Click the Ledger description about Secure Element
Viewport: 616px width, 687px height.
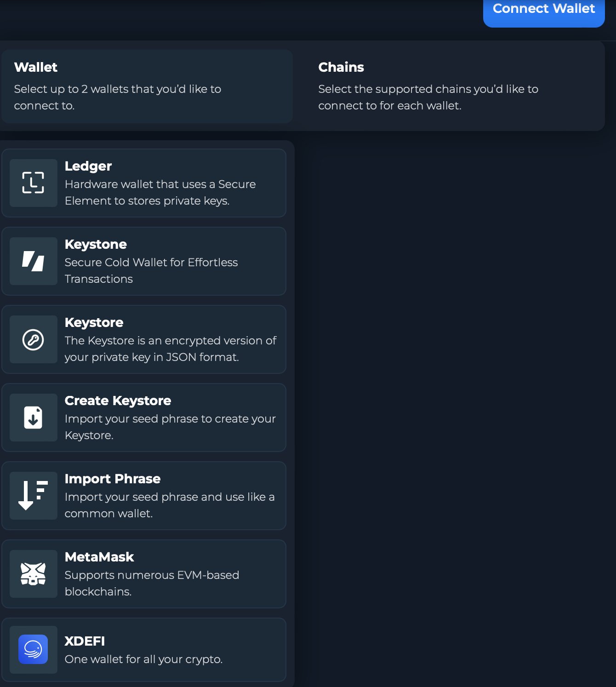click(160, 193)
